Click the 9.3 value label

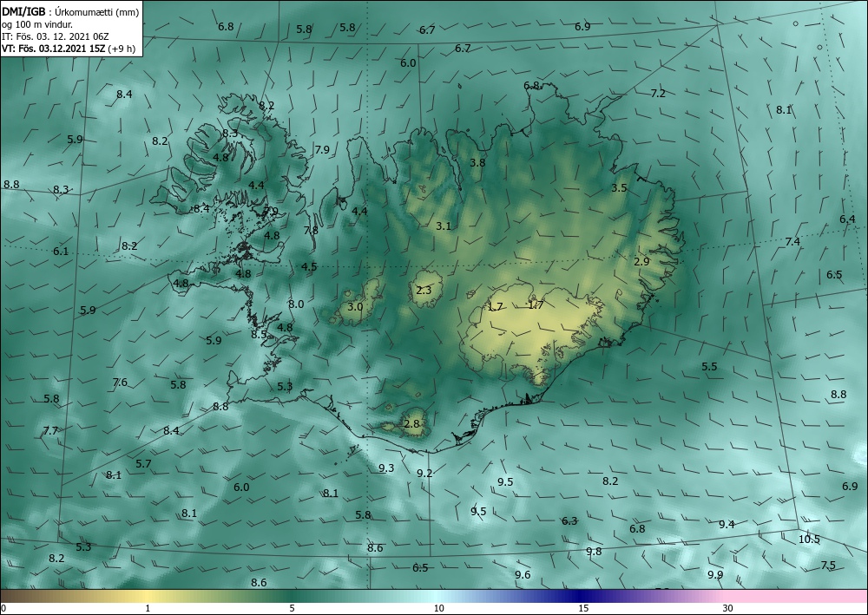coord(386,468)
